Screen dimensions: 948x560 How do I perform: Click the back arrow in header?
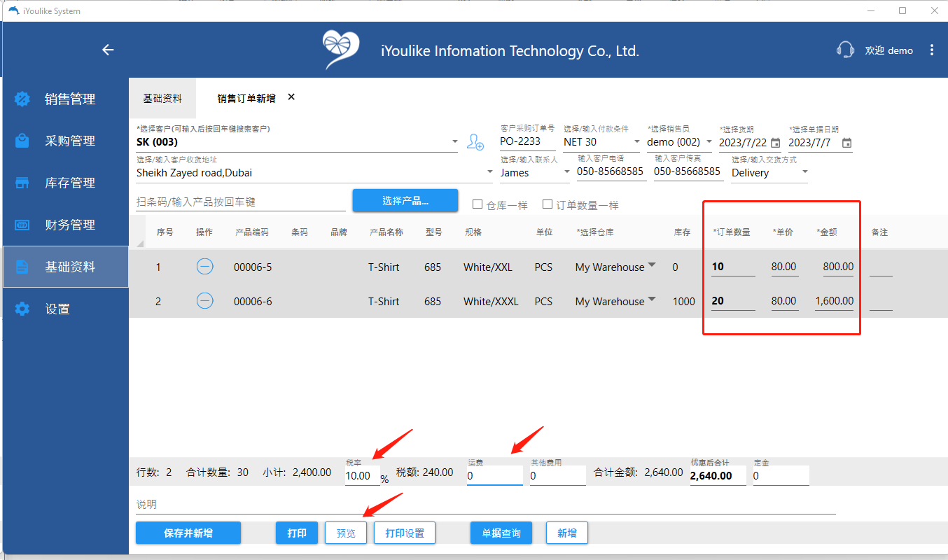click(108, 50)
